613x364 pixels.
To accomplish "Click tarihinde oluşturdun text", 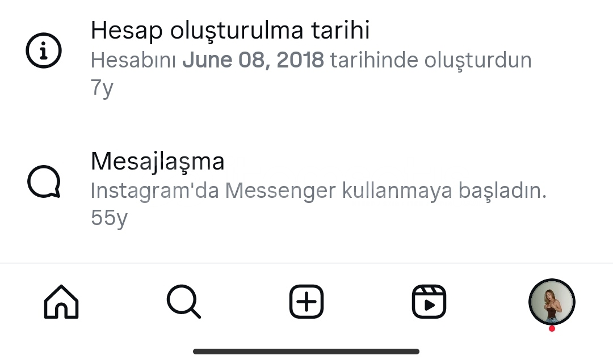I will [431, 61].
